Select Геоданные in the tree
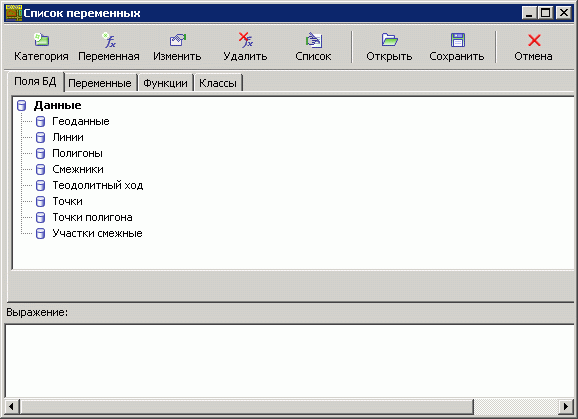The width and height of the screenshot is (578, 419). [81, 121]
